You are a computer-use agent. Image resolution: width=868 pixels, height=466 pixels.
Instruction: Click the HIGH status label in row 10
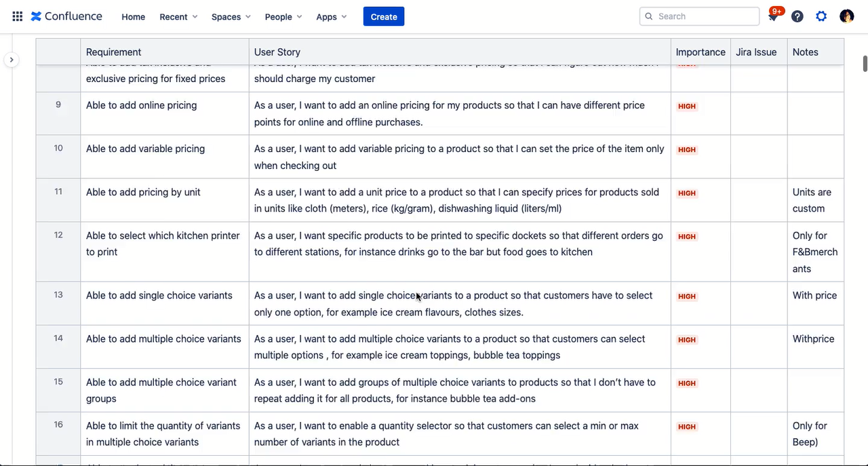[687, 150]
